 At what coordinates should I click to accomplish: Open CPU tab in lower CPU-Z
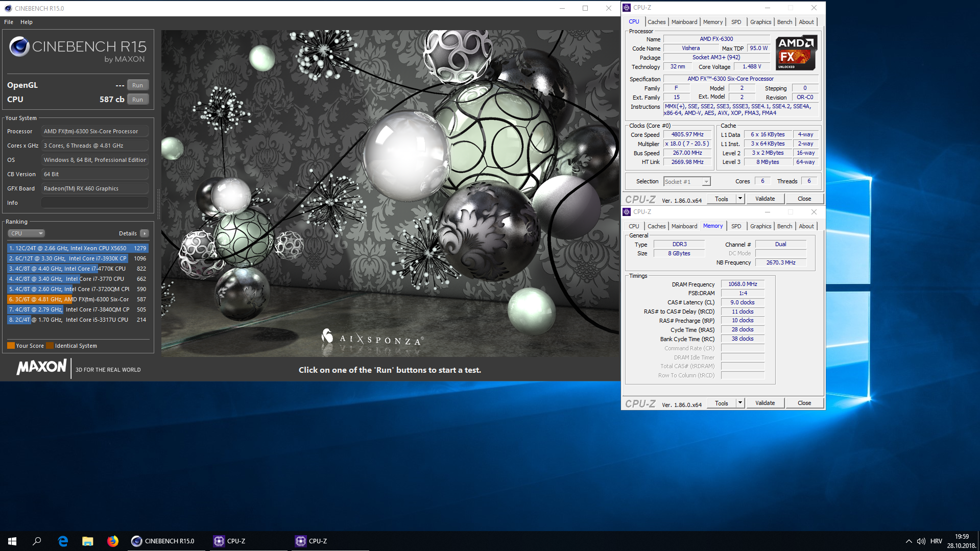(x=634, y=226)
